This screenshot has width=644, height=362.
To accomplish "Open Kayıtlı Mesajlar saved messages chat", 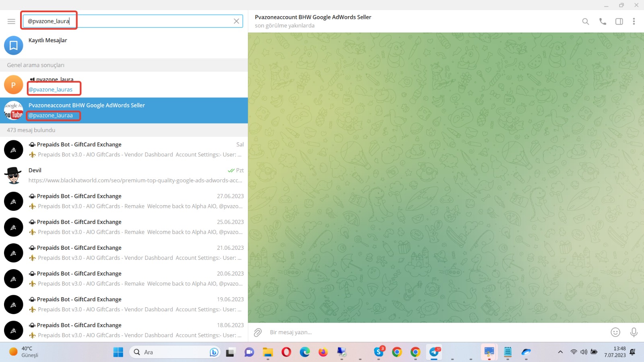I will click(x=124, y=45).
